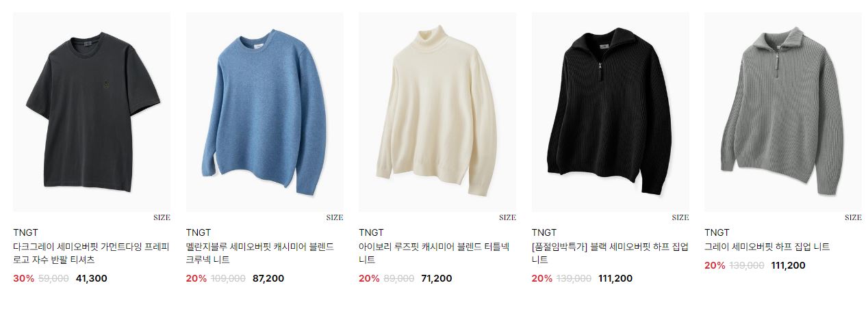Screen dimensions: 868x309
Task: Click the 87,200 sale price
Action: (x=268, y=278)
